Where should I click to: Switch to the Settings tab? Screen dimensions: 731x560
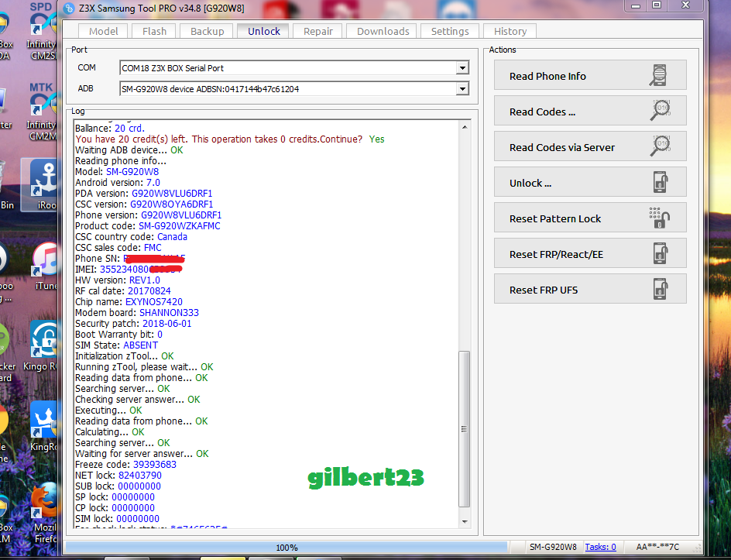tap(450, 31)
